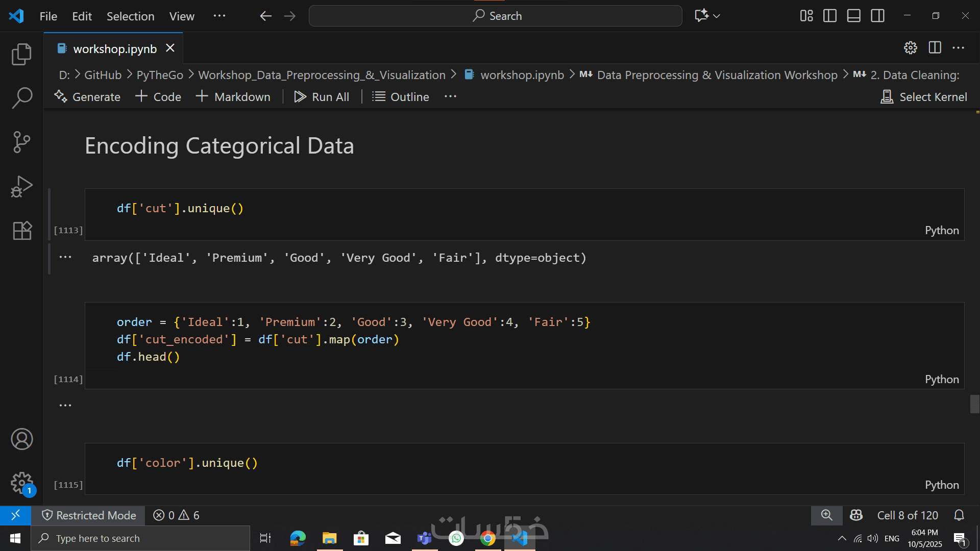This screenshot has height=551, width=980.
Task: Toggle the Secondary Side Bar layout button
Action: (x=878, y=16)
